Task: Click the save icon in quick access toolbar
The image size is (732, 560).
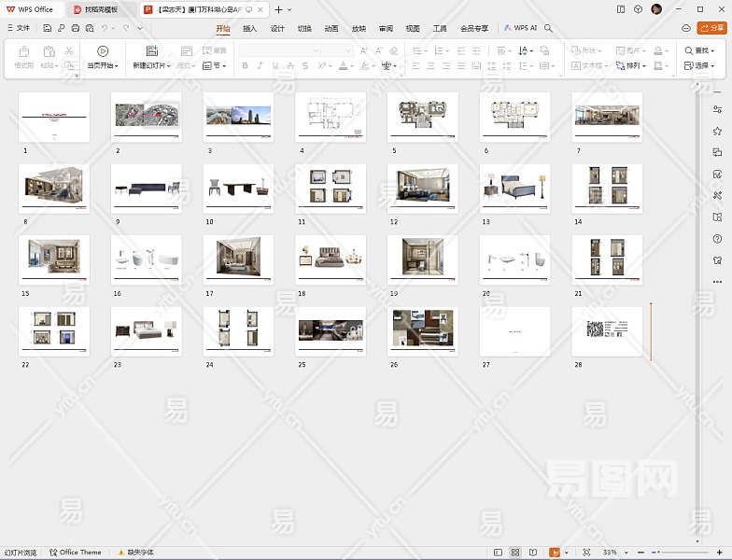Action: point(48,28)
